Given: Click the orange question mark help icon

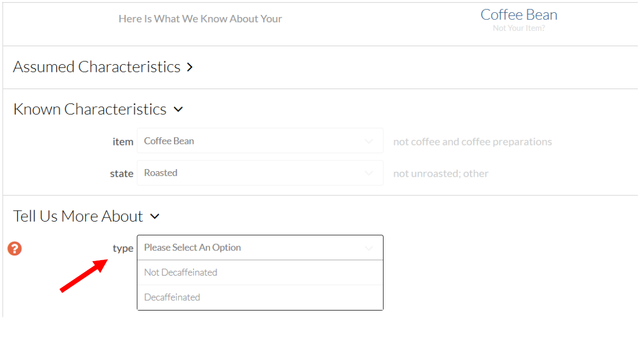Looking at the screenshot, I should click(x=15, y=249).
